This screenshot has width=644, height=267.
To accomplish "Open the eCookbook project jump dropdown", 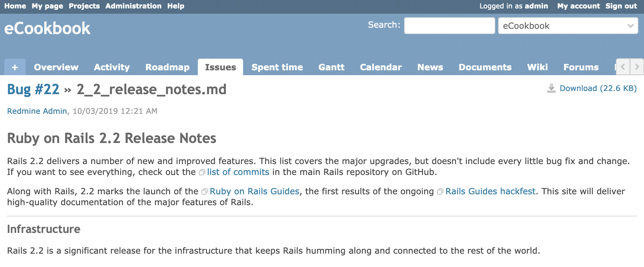I will pyautogui.click(x=568, y=26).
